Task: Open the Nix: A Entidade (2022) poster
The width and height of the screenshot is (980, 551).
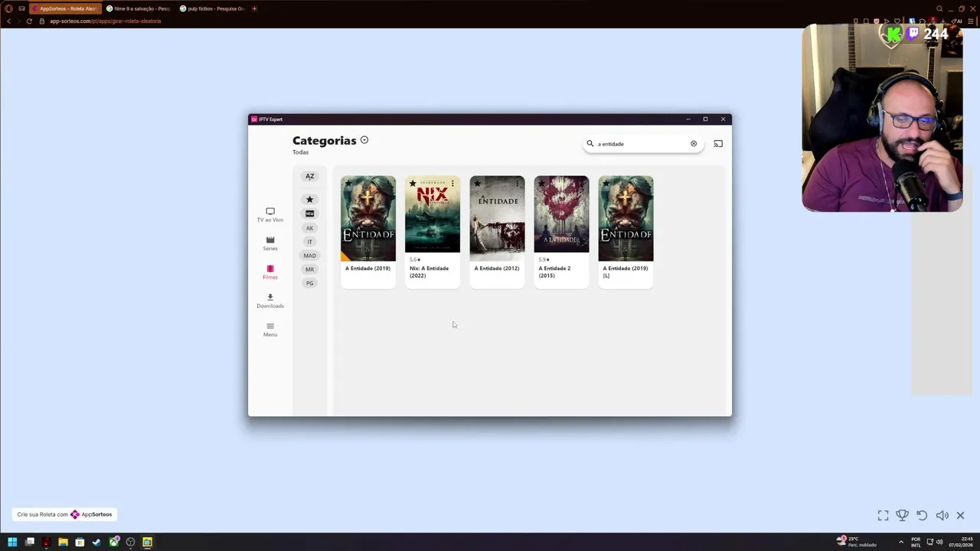Action: pyautogui.click(x=433, y=214)
